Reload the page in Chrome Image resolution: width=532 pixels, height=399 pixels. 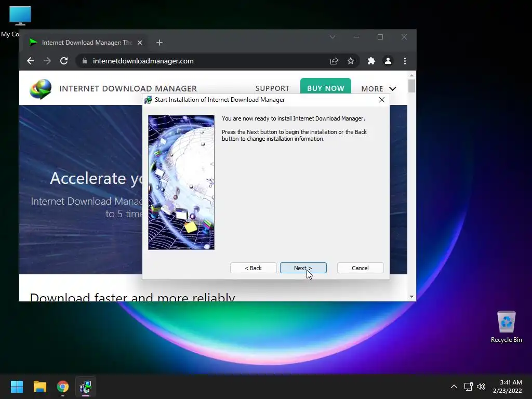click(x=64, y=61)
